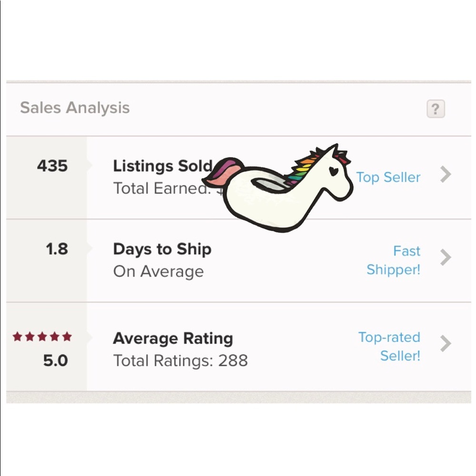Open the Fast Shipper! link
Image resolution: width=476 pixels, height=476 pixels.
click(394, 260)
